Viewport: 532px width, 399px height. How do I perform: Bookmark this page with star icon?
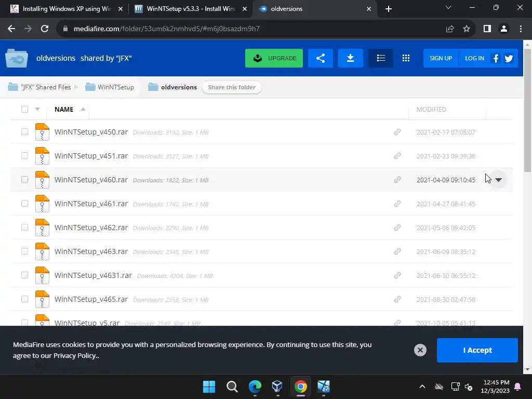[467, 29]
